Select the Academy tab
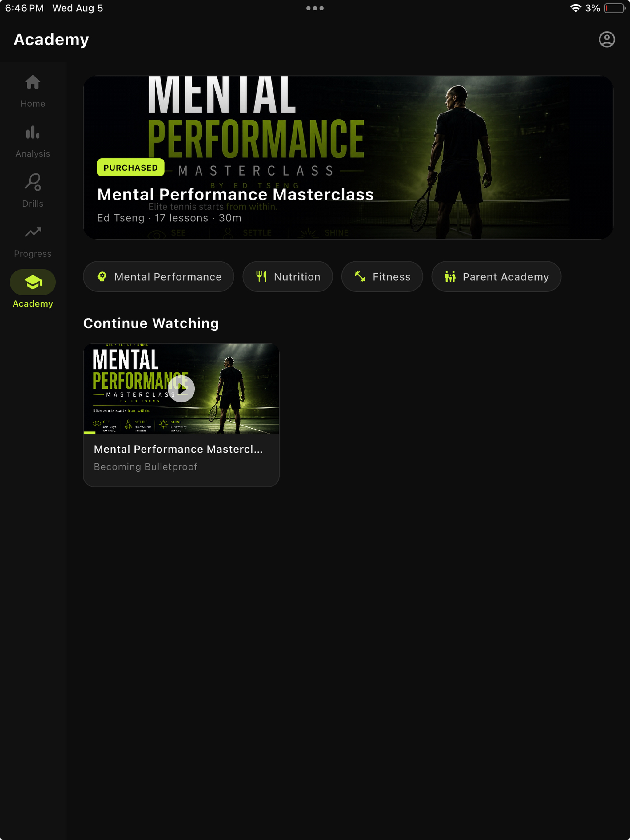The width and height of the screenshot is (630, 840). pos(33,289)
